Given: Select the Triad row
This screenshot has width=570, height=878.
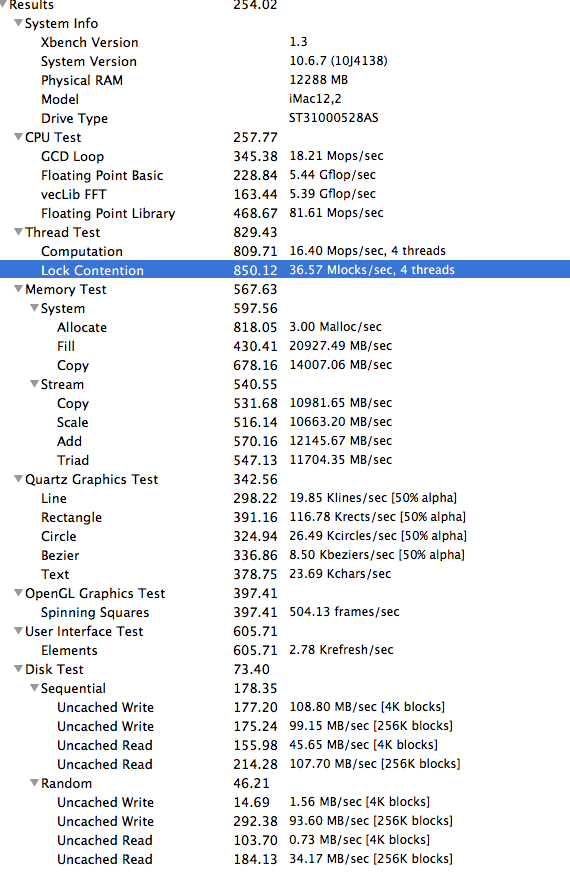Looking at the screenshot, I should tap(285, 460).
